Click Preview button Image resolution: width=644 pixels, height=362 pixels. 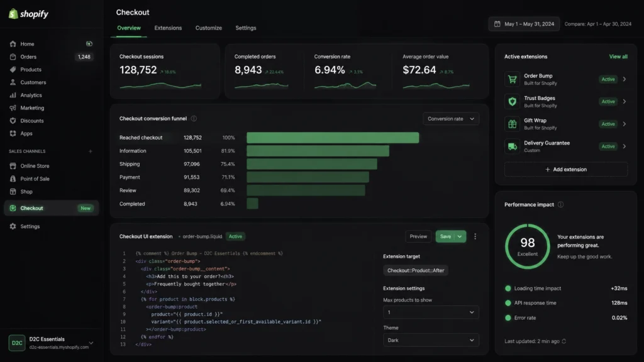point(418,236)
